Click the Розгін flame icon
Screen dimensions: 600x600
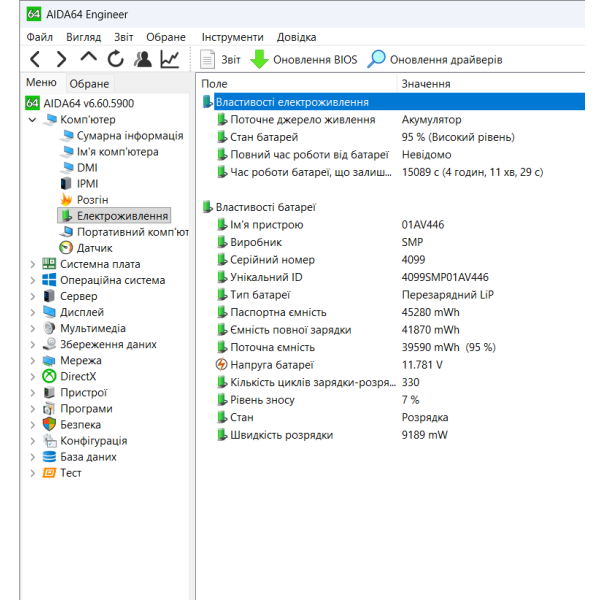pyautogui.click(x=66, y=200)
